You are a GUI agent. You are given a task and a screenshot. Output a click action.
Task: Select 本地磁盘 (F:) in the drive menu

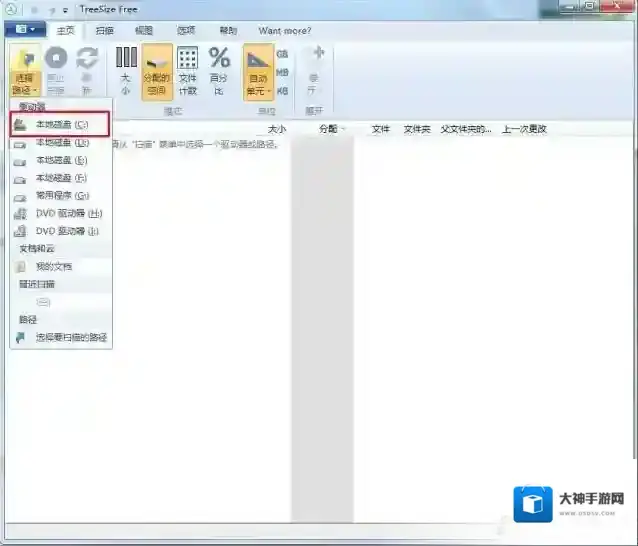[x=60, y=178]
